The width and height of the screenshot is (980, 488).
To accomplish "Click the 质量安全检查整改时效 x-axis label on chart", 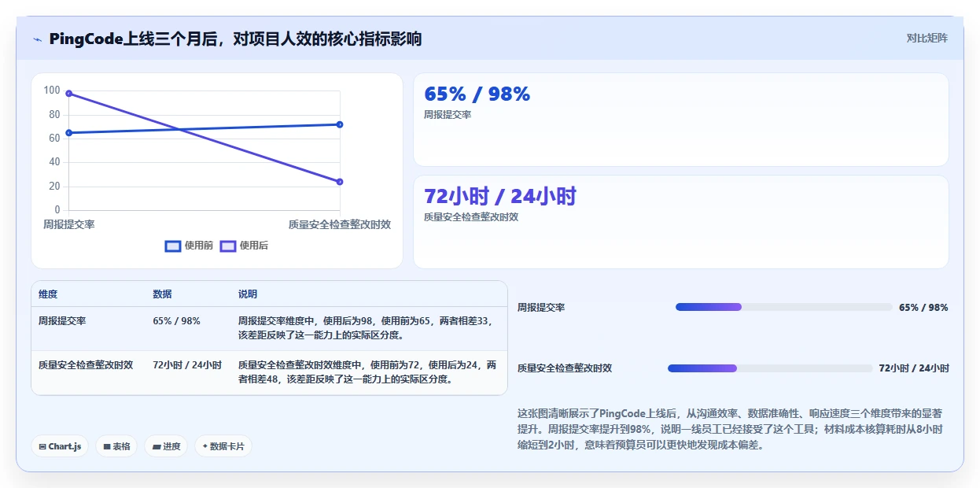I will click(x=340, y=224).
